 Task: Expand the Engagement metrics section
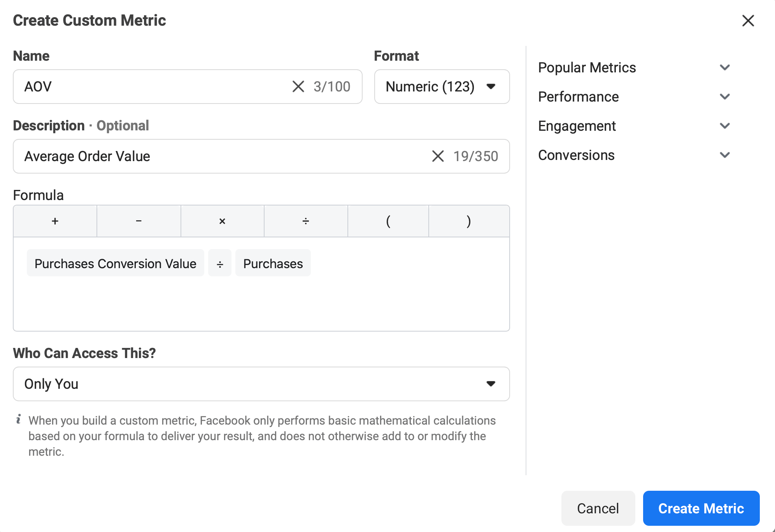click(x=634, y=126)
